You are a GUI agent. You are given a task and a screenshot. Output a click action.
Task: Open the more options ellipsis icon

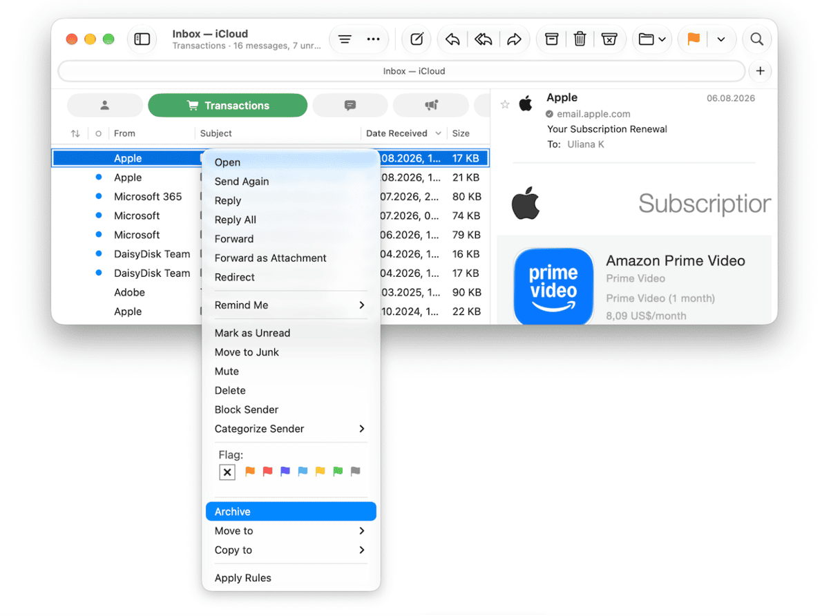point(374,39)
